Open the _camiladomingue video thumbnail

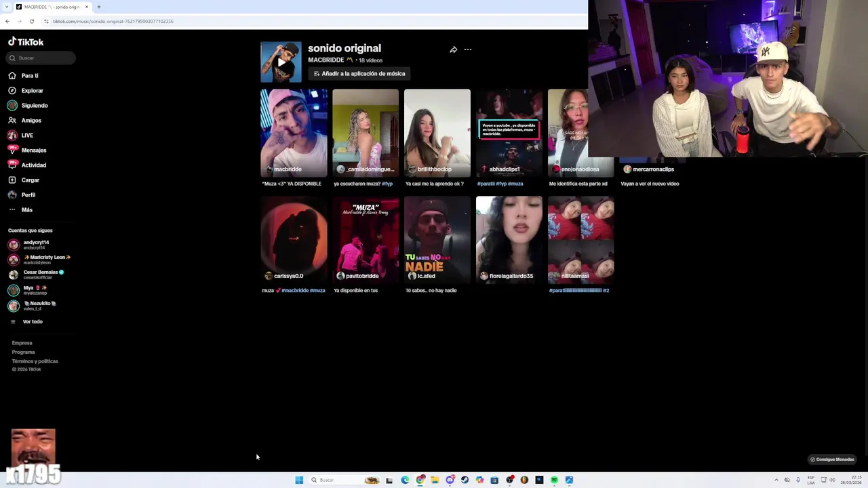point(366,133)
